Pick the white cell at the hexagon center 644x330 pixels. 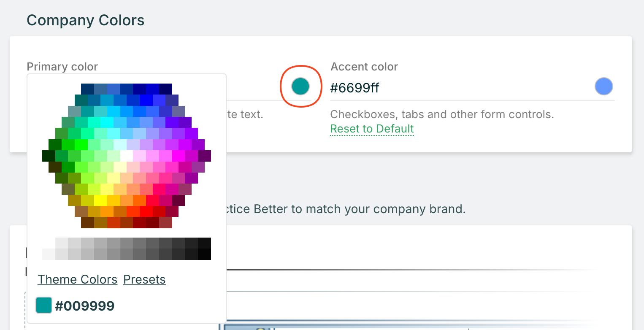127,156
